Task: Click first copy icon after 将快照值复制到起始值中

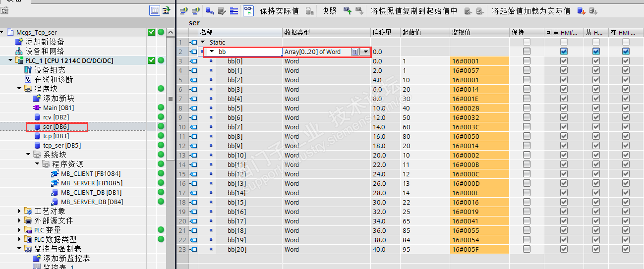Action: coord(468,10)
